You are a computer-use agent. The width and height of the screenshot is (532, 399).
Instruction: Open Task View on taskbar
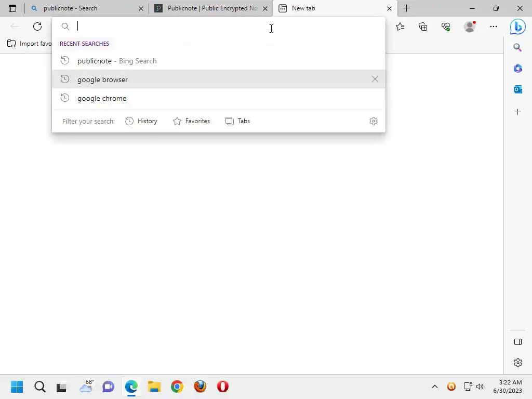tap(62, 387)
